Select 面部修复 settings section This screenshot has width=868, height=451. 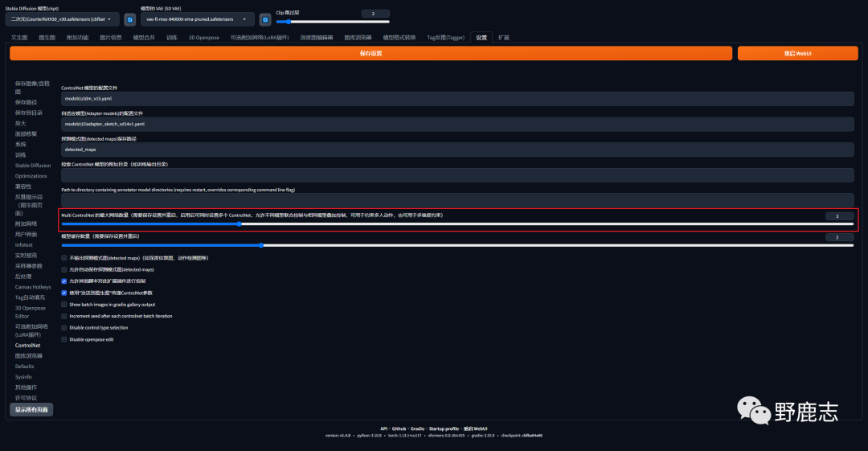[x=26, y=134]
